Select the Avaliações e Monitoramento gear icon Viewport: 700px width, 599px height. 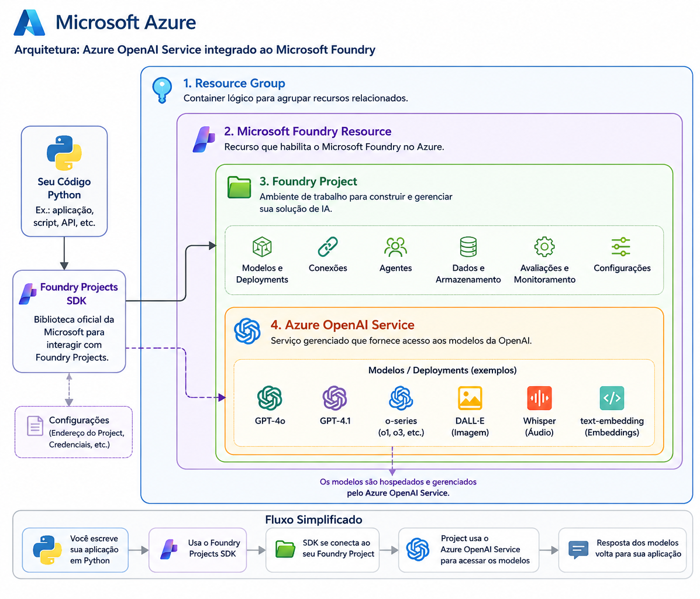[x=544, y=247]
